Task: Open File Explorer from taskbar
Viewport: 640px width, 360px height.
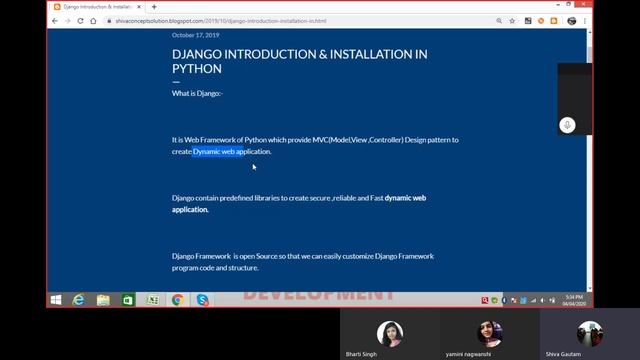Action: (103, 300)
